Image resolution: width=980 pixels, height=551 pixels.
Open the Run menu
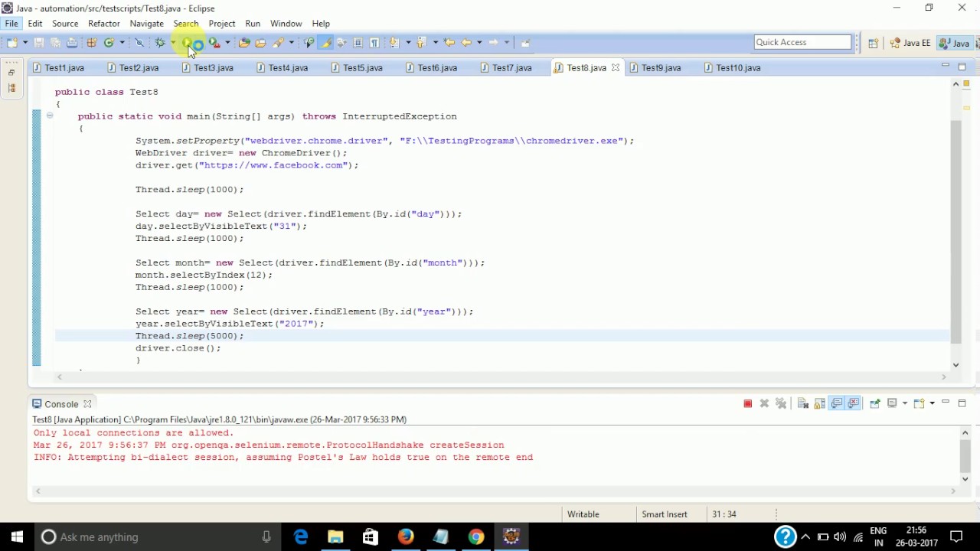point(253,24)
